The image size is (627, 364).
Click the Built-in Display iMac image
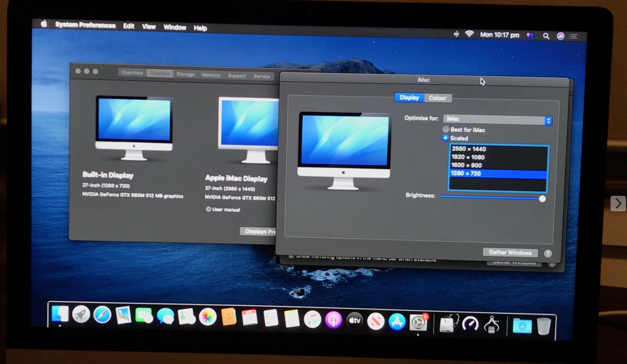coord(134,128)
